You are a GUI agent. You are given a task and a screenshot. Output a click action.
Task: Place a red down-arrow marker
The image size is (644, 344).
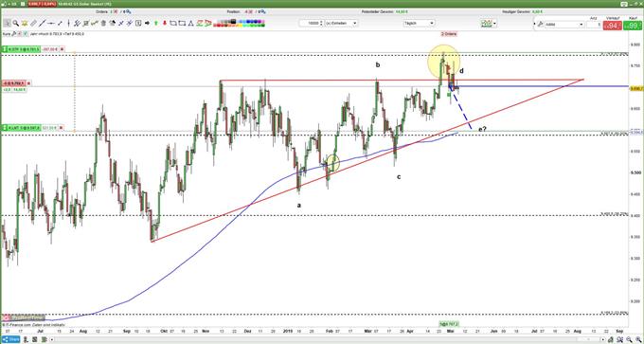click(x=165, y=24)
